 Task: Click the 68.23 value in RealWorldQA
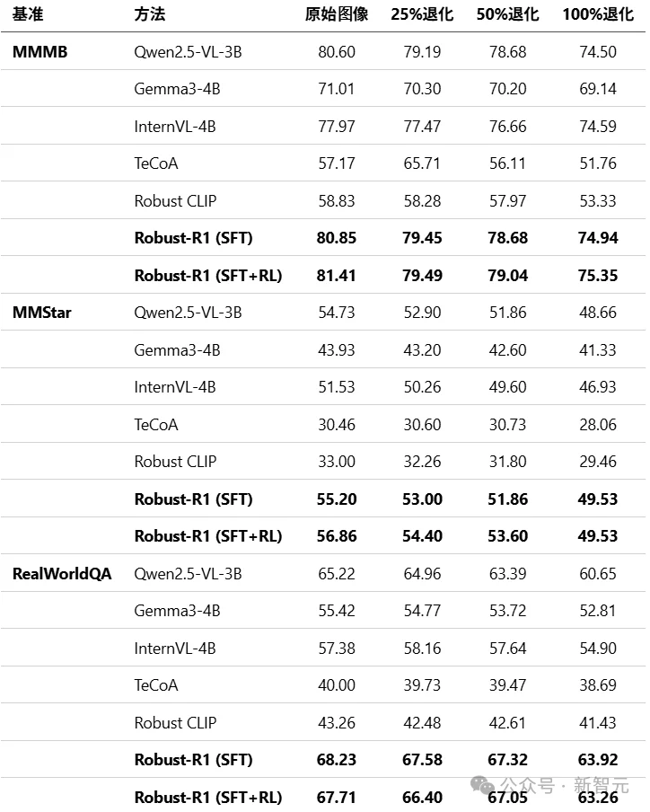click(337, 760)
